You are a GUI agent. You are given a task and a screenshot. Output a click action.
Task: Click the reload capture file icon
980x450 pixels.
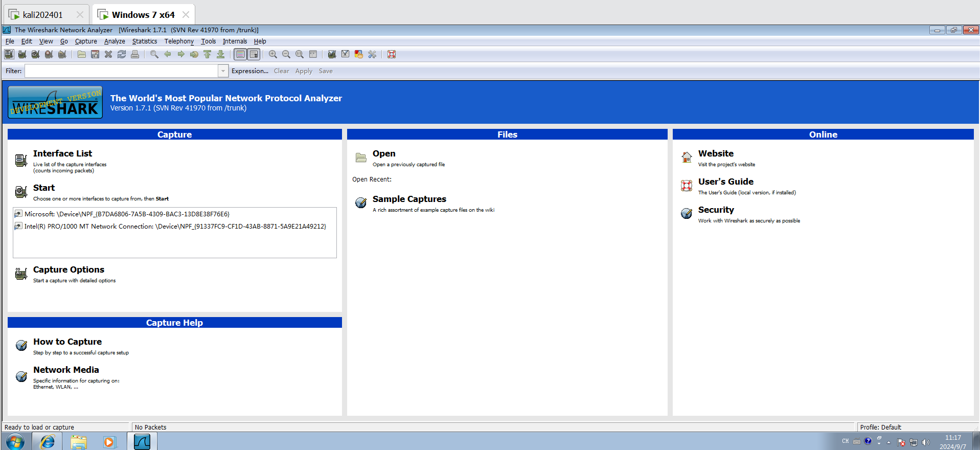(122, 54)
